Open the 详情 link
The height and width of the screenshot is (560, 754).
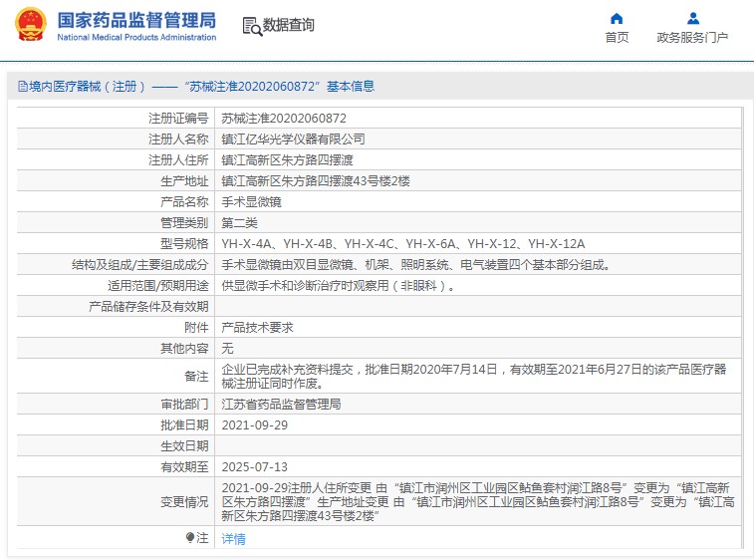pyautogui.click(x=233, y=539)
